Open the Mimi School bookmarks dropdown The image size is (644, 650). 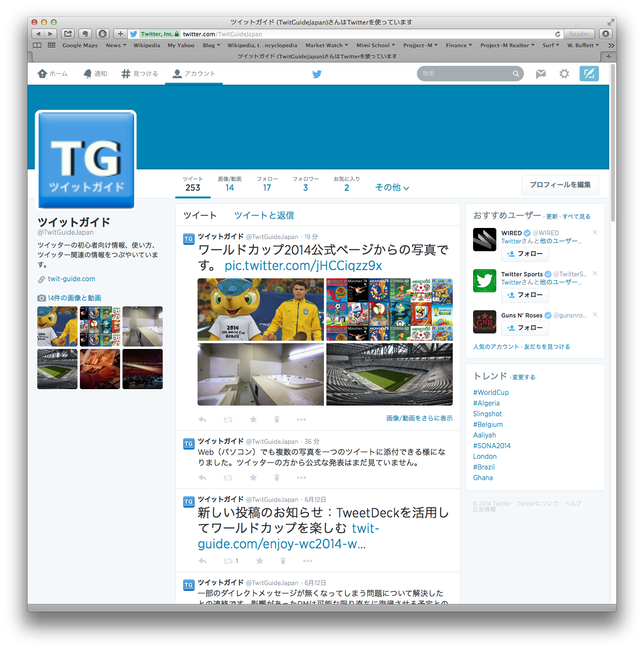tap(376, 45)
